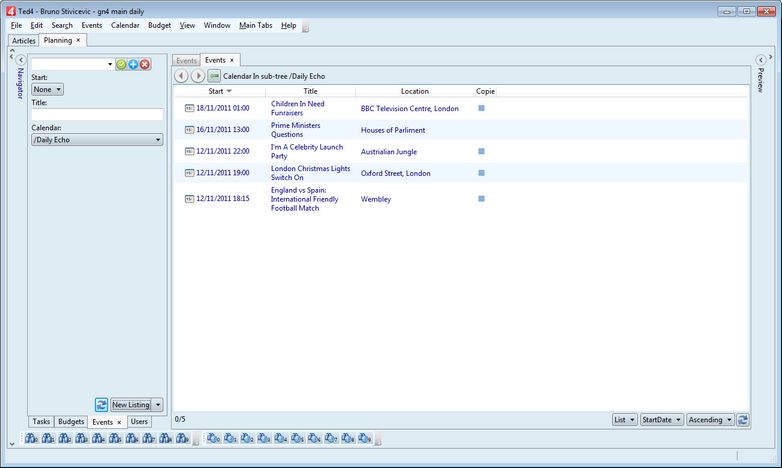This screenshot has width=782, height=468.
Task: Sort by the Title column header
Action: (x=310, y=91)
